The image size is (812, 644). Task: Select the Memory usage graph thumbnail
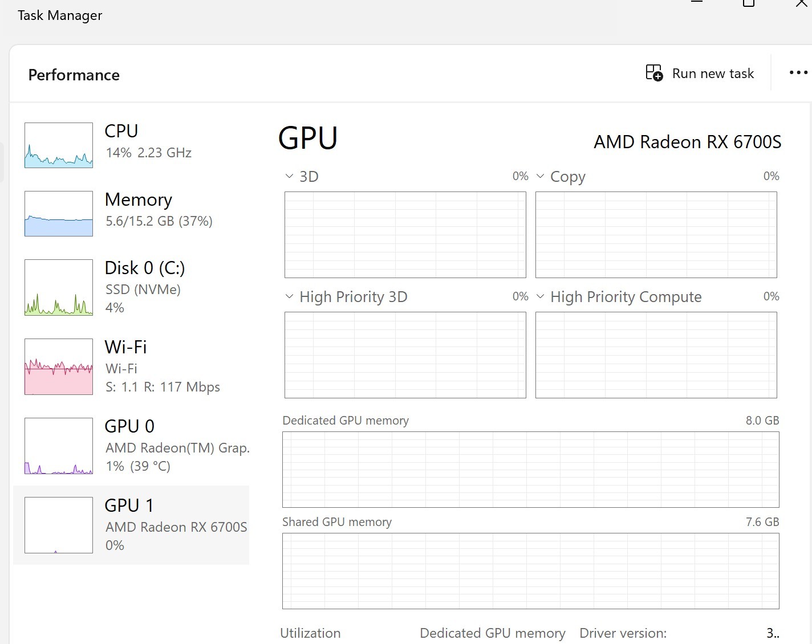click(59, 214)
